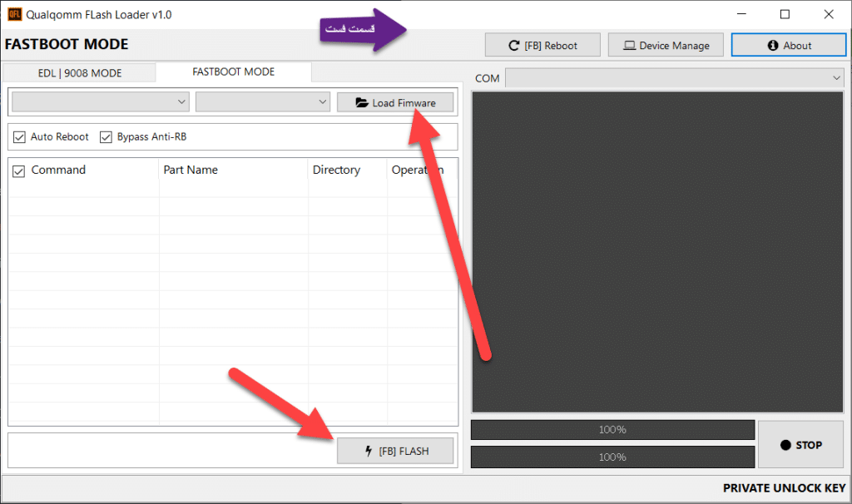
Task: Click inside the dark log output area
Action: [657, 252]
